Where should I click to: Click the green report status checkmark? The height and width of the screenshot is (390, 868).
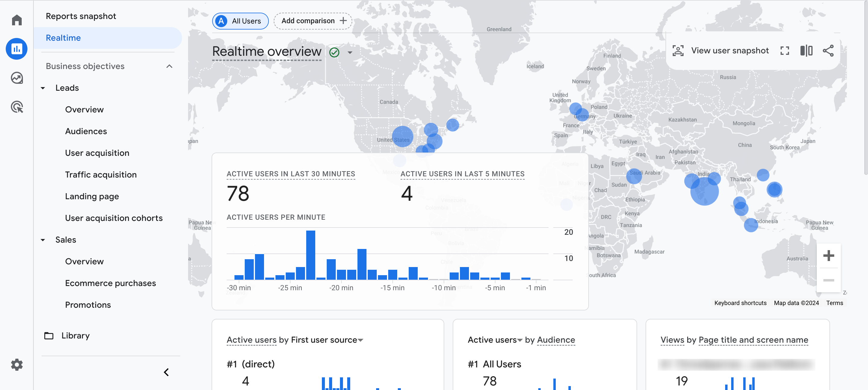[x=334, y=52]
